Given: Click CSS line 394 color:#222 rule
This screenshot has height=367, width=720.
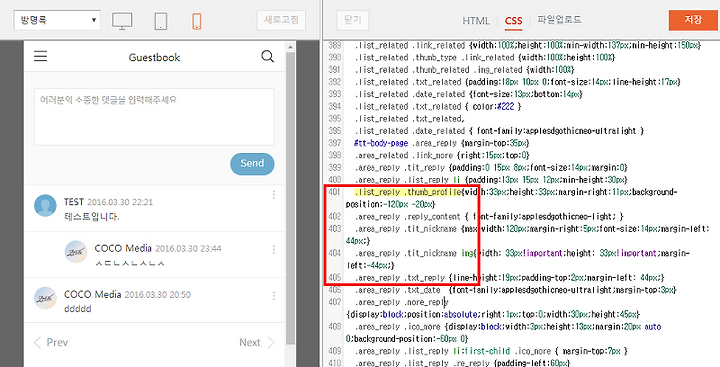Looking at the screenshot, I should pyautogui.click(x=438, y=107).
